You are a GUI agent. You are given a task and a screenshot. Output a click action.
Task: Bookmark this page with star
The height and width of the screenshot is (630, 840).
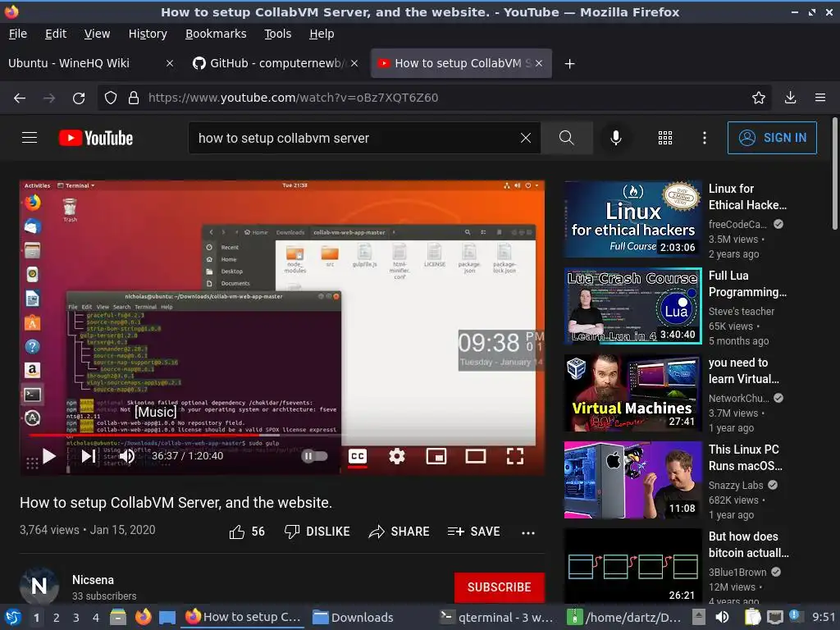pyautogui.click(x=759, y=98)
